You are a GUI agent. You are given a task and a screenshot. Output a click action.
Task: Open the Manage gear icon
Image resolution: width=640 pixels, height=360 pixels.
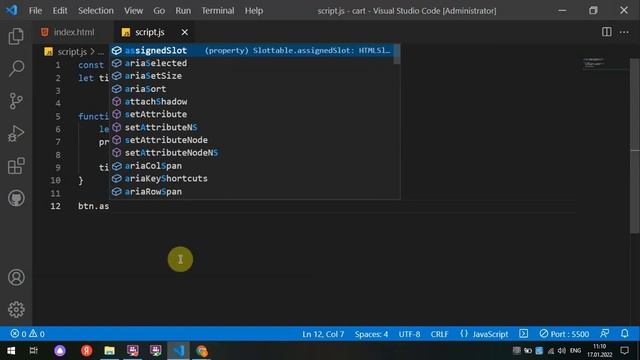16,309
